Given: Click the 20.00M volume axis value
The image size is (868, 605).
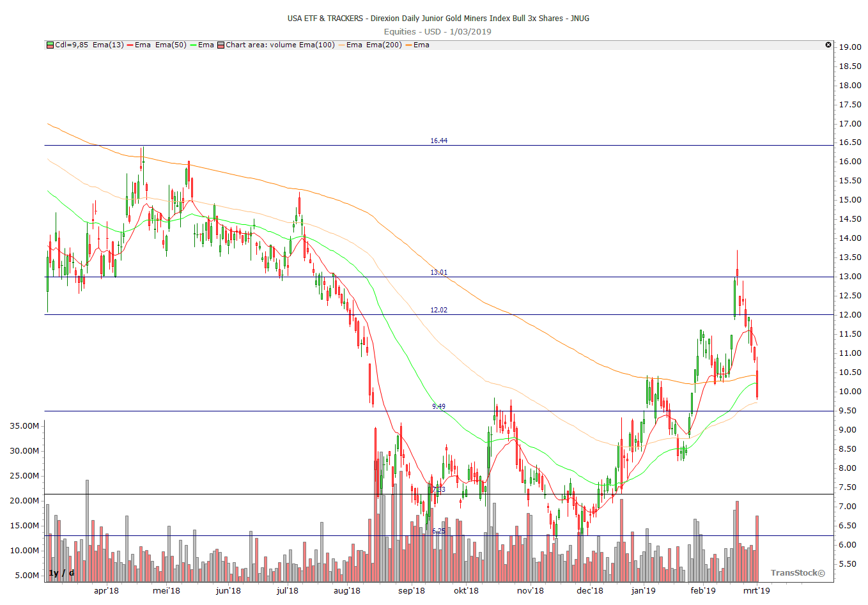Looking at the screenshot, I should click(24, 500).
